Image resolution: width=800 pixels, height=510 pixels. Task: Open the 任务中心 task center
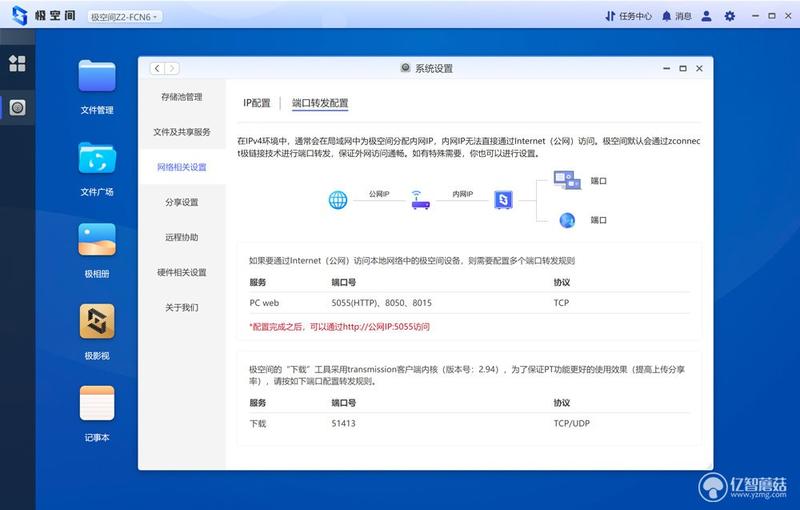pyautogui.click(x=628, y=16)
